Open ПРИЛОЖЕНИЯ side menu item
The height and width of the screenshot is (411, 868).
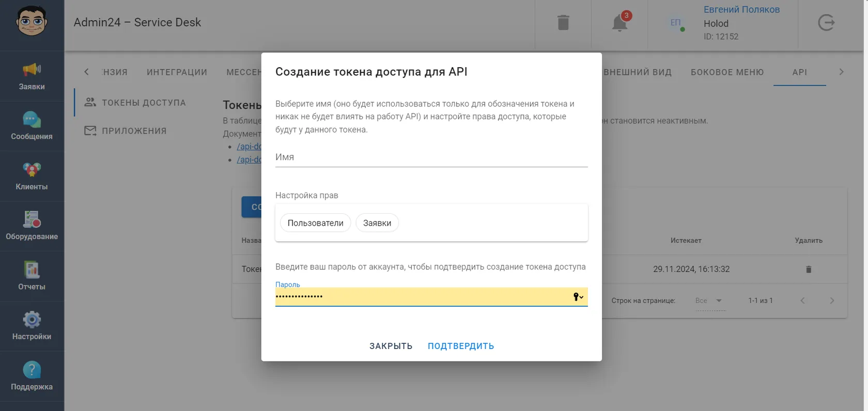tap(126, 131)
